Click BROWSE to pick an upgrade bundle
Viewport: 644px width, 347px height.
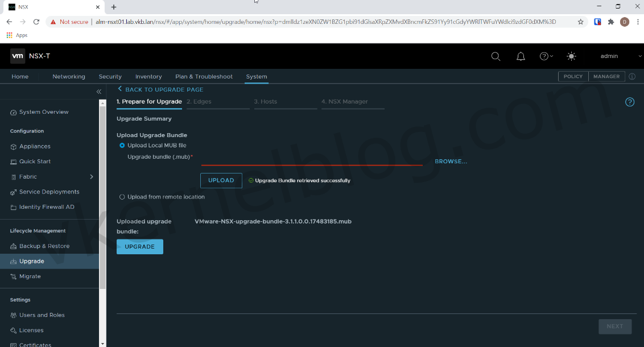click(451, 161)
